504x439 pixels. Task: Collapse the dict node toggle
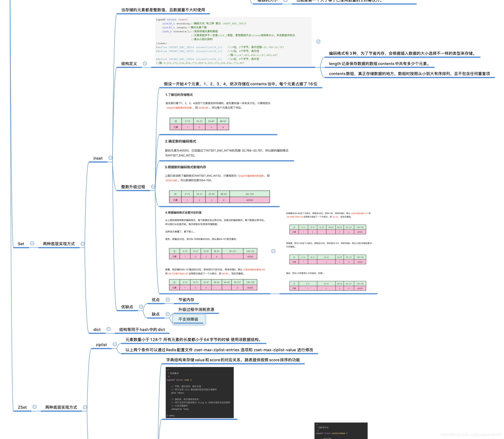pyautogui.click(x=109, y=329)
